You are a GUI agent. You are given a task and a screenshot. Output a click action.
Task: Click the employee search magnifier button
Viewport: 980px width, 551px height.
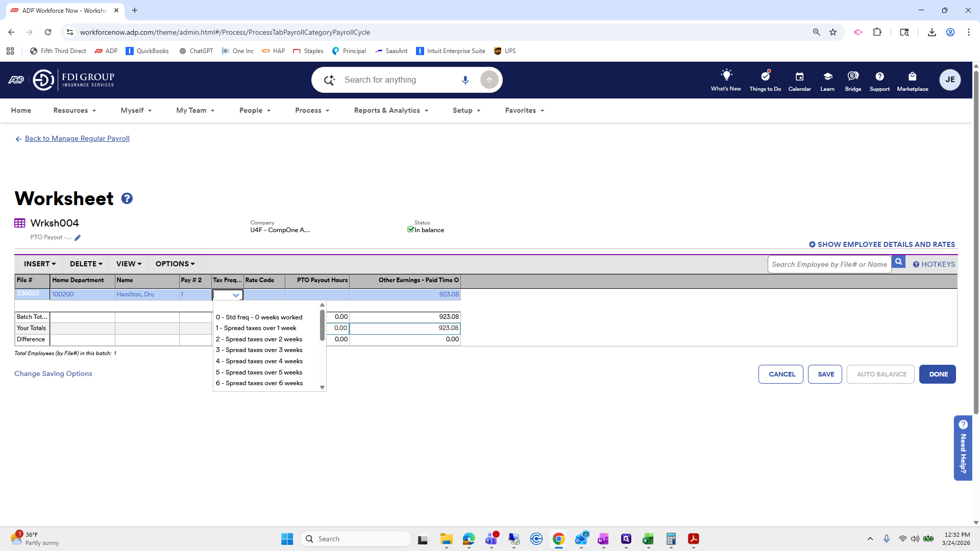pyautogui.click(x=898, y=262)
